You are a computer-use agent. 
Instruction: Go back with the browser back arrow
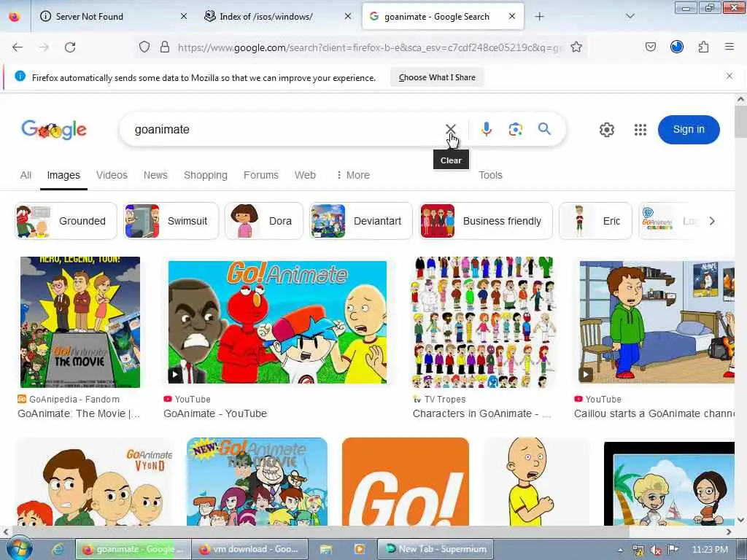click(18, 47)
